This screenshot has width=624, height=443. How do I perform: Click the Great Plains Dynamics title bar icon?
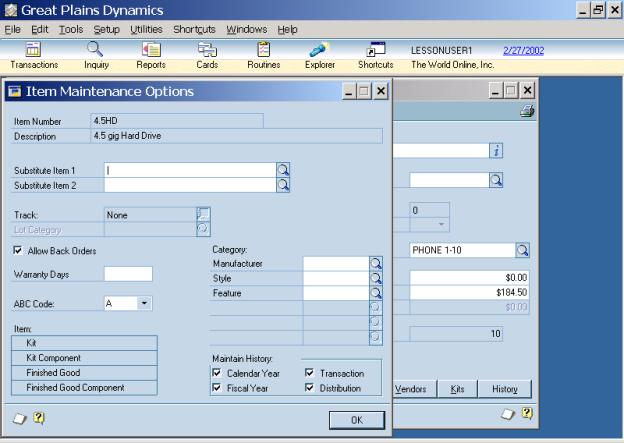click(x=11, y=10)
